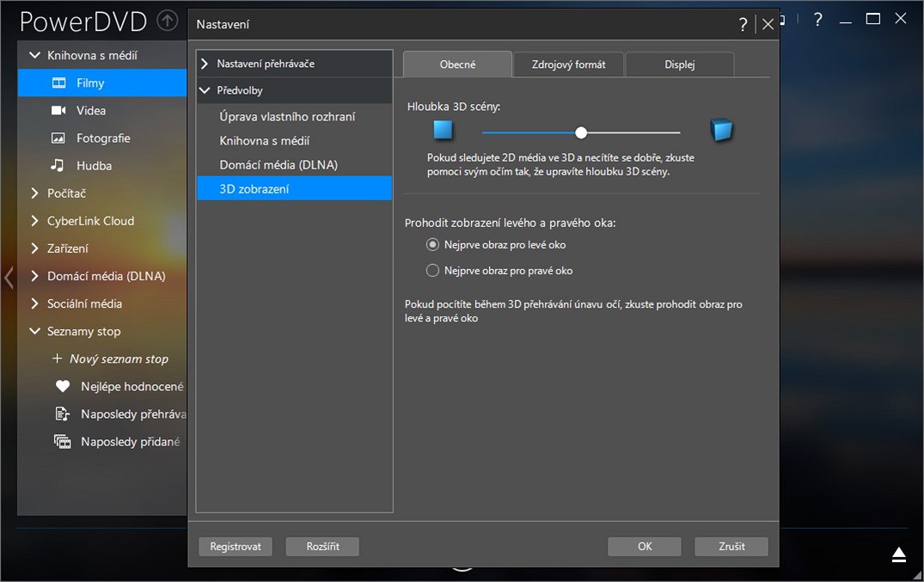Click the eject disc icon
This screenshot has width=924, height=582.
tap(899, 554)
